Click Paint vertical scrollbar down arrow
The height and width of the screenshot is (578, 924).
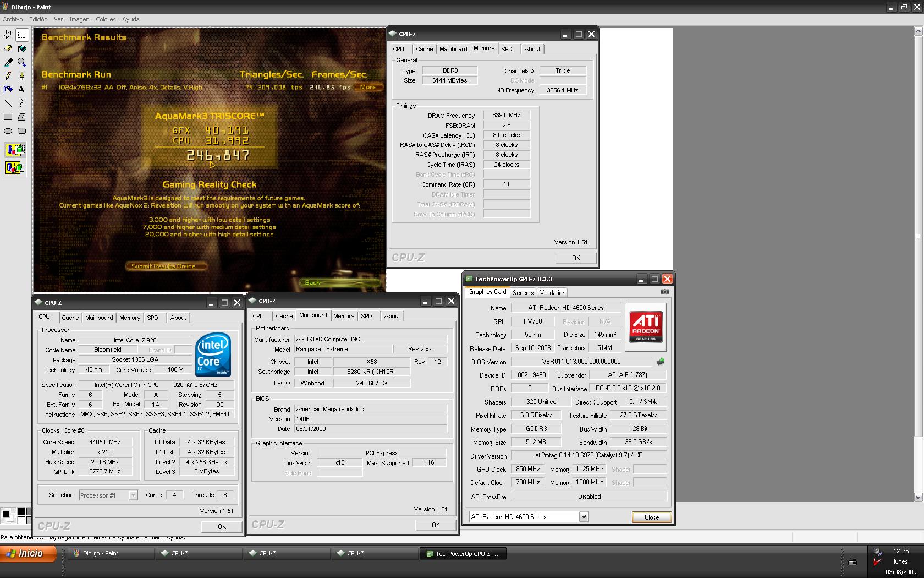coord(917,497)
